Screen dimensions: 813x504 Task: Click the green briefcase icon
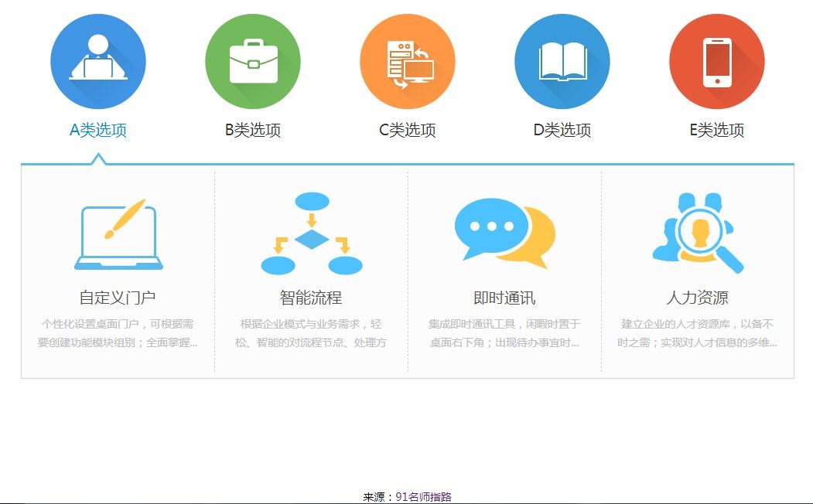pyautogui.click(x=253, y=62)
